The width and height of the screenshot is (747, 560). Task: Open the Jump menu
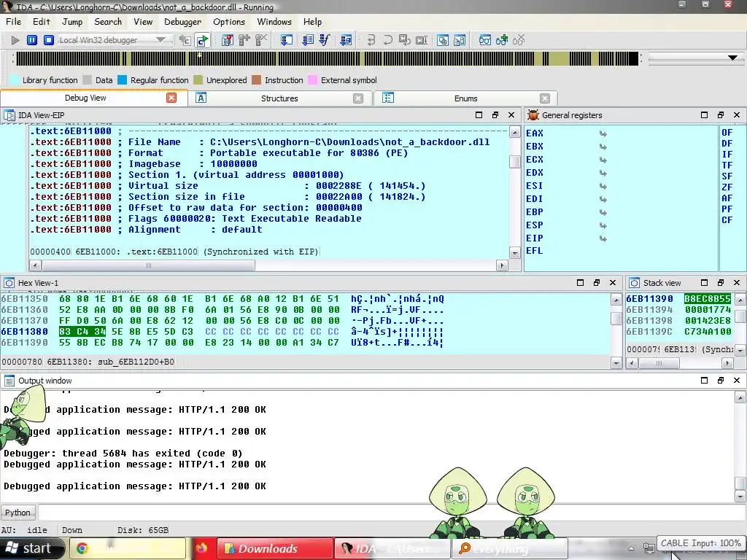(72, 22)
